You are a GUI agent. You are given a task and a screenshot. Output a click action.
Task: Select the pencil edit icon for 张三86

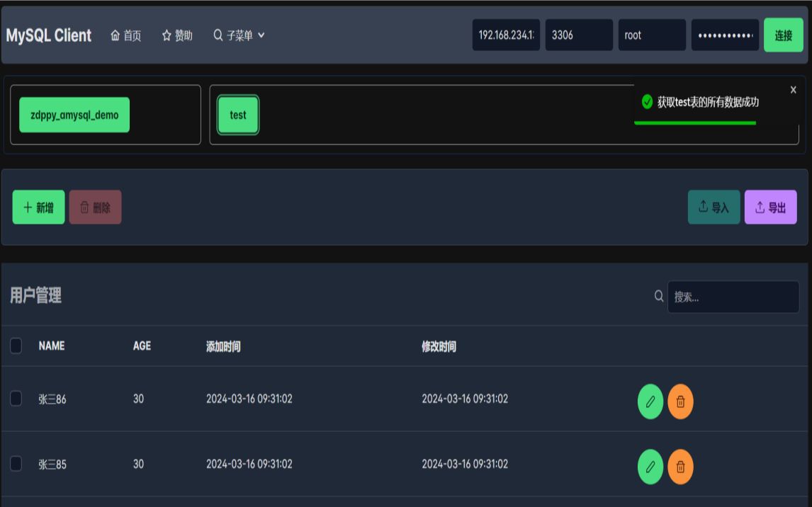click(650, 401)
